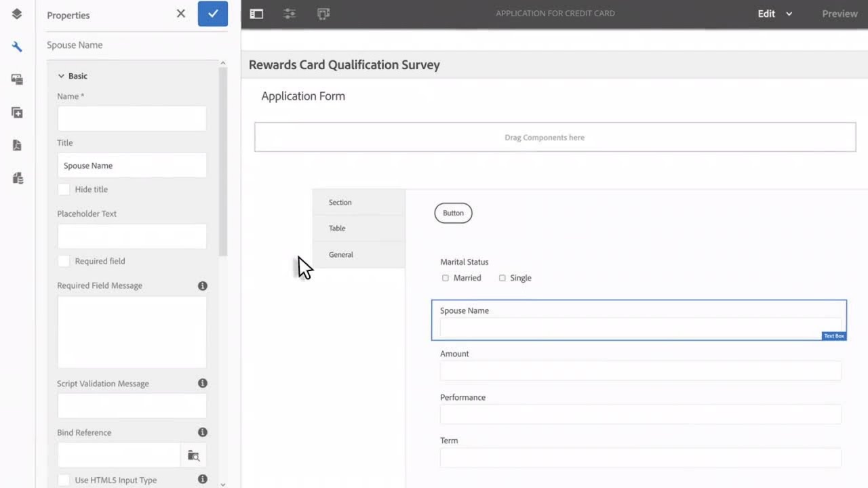Click the Bind Reference input field
The width and height of the screenshot is (868, 488).
tap(119, 455)
